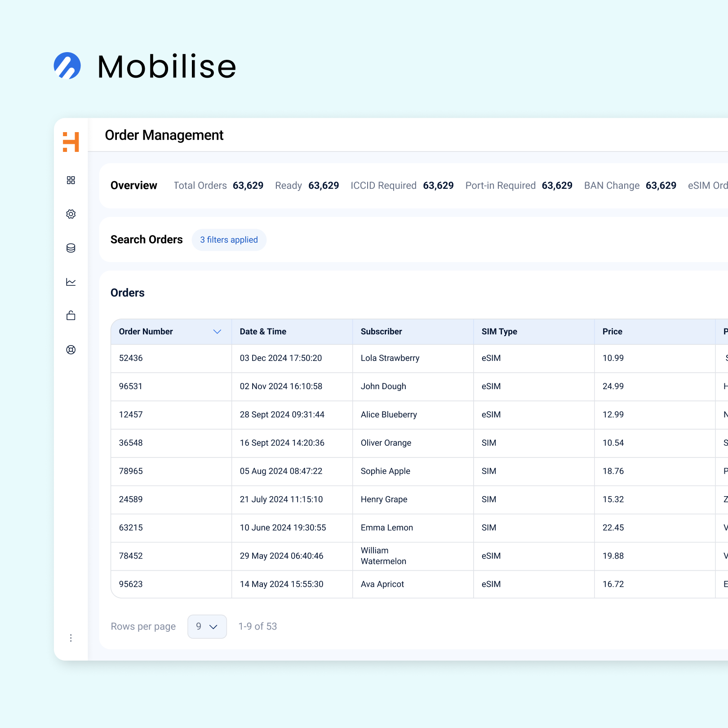The height and width of the screenshot is (728, 728).
Task: Open the analytics line chart icon
Action: tap(71, 282)
